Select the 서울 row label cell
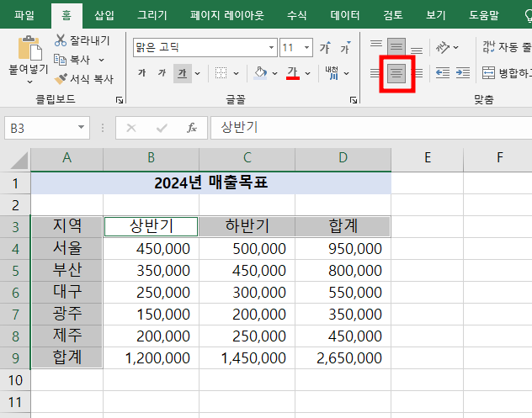This screenshot has height=418, width=532. (66, 248)
